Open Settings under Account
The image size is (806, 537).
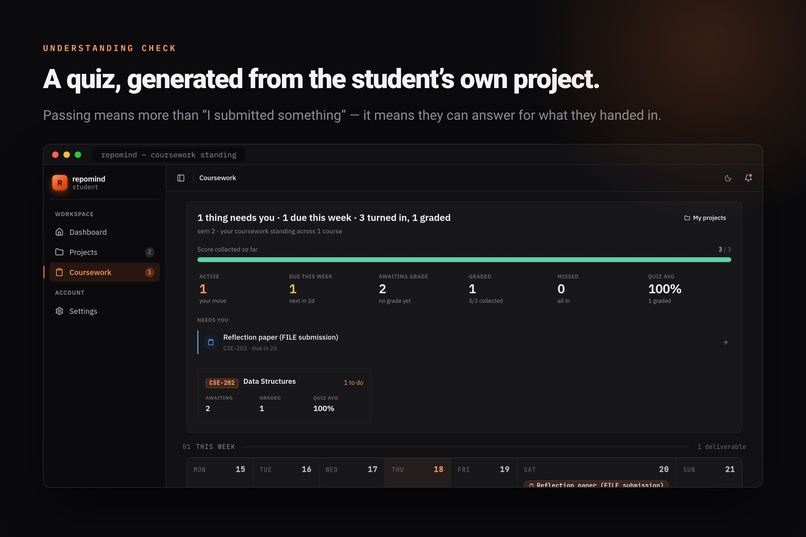(104, 311)
